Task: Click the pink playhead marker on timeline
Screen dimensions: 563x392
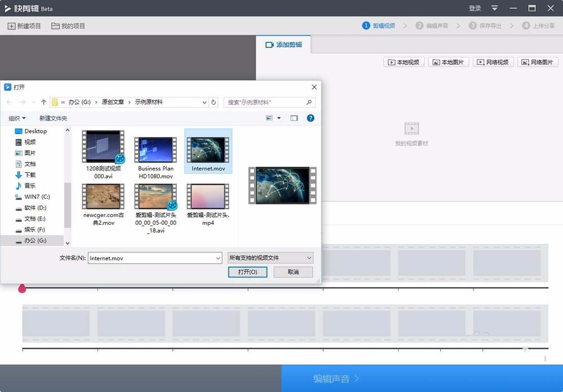Action: click(22, 288)
